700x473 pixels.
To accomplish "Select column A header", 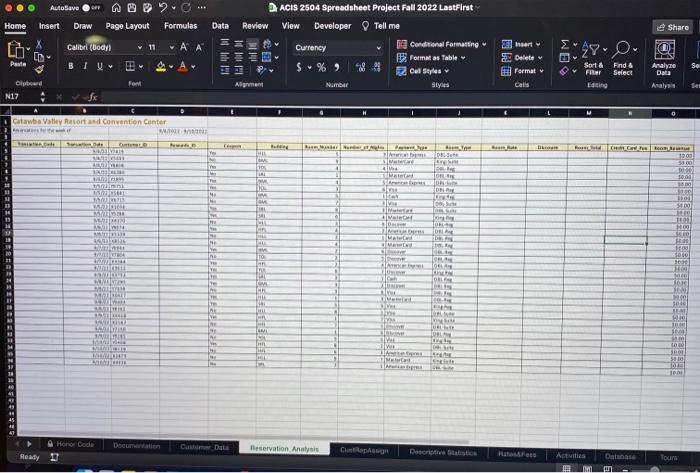I will click(36, 110).
